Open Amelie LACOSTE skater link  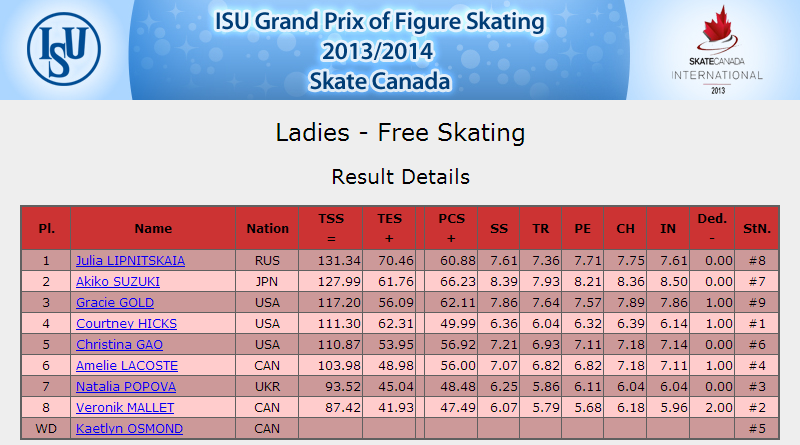pos(127,365)
